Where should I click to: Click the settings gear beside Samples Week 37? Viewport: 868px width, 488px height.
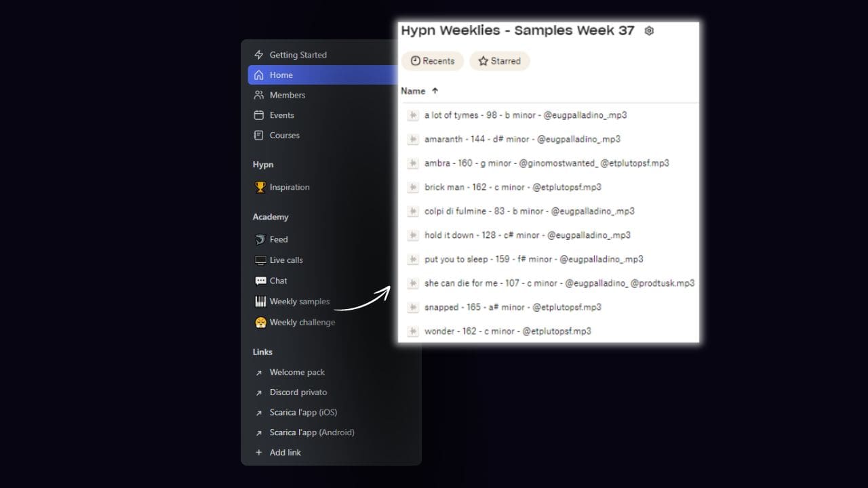[x=649, y=30]
